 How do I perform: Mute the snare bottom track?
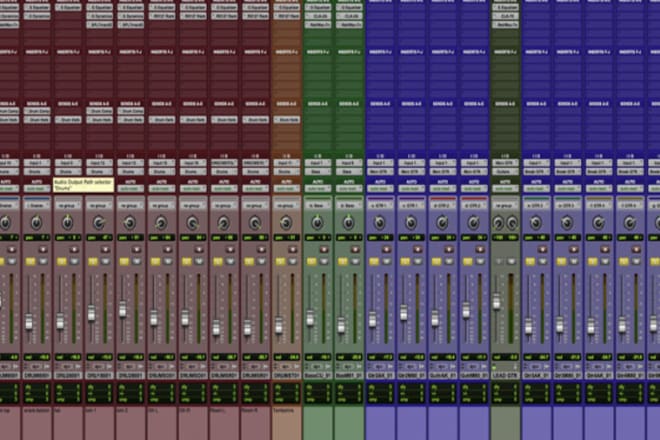coord(43,261)
